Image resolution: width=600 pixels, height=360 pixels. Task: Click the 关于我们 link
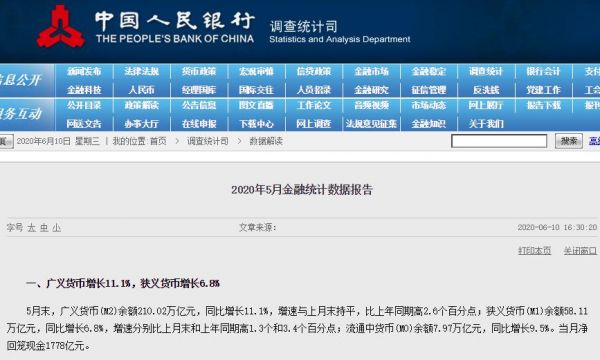pyautogui.click(x=486, y=124)
